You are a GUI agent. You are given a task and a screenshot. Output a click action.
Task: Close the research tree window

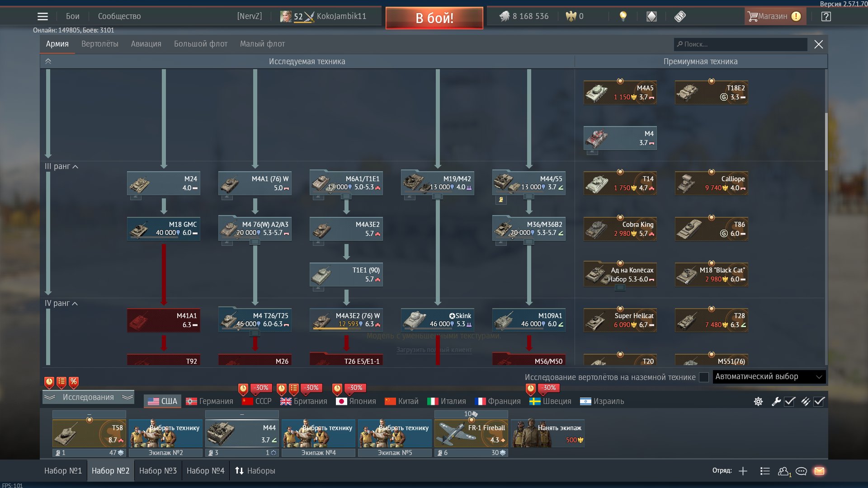(818, 44)
